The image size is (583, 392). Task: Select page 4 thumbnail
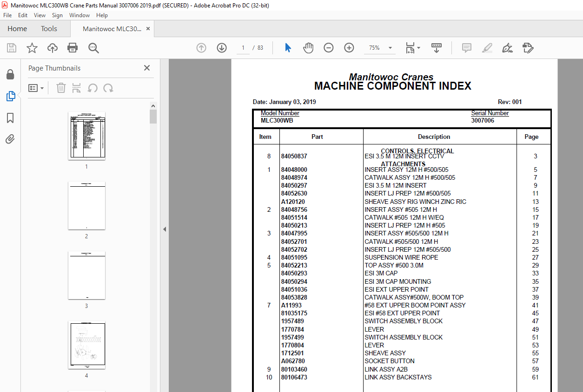pos(86,345)
